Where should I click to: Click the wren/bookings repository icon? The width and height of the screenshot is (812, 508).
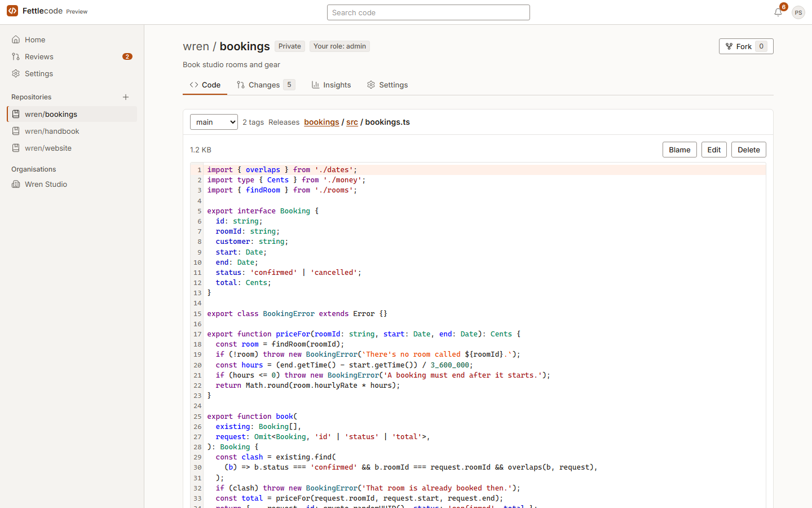[x=16, y=114]
